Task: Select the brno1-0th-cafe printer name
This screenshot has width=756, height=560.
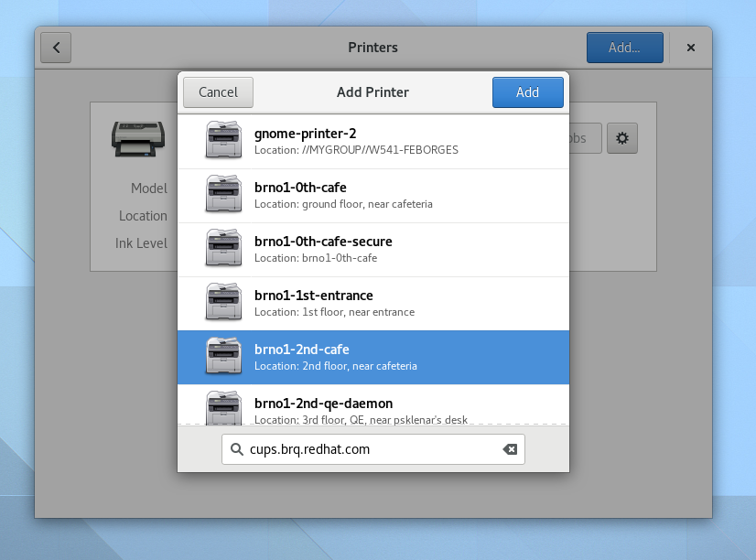Action: coord(300,188)
